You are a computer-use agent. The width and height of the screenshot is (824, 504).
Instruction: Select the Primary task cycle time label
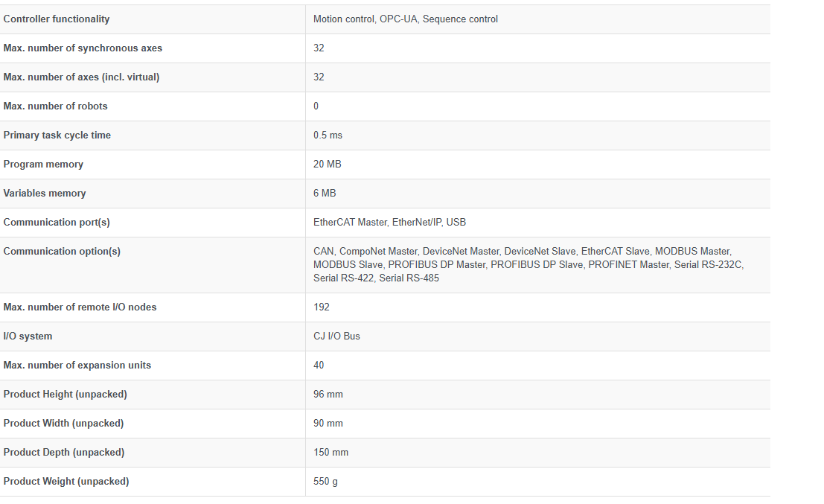click(57, 135)
